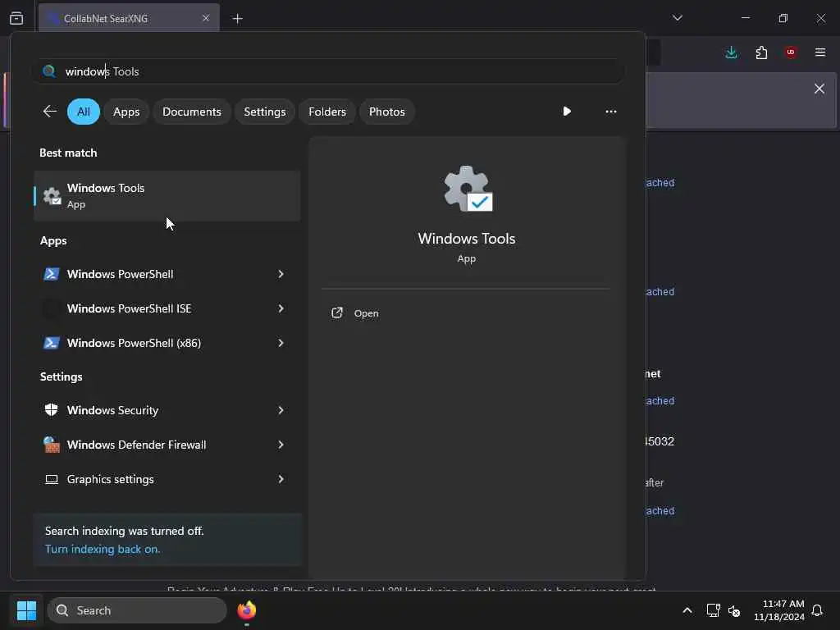Open Firefox extensions puzzle icon

[761, 52]
